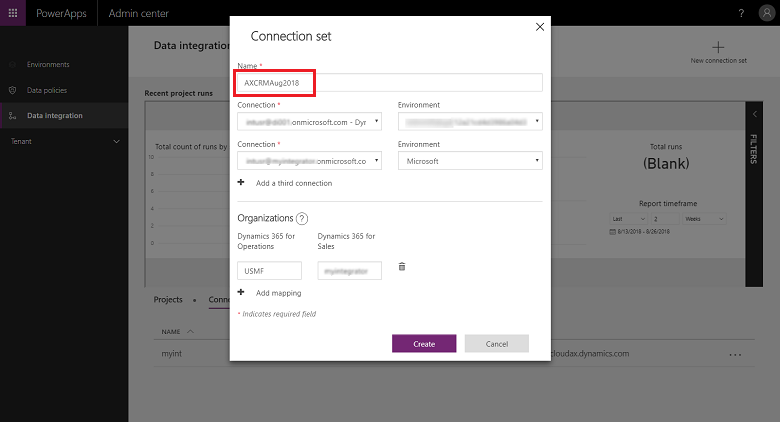Open the app launcher waffle icon
The image size is (780, 422).
pos(13,13)
